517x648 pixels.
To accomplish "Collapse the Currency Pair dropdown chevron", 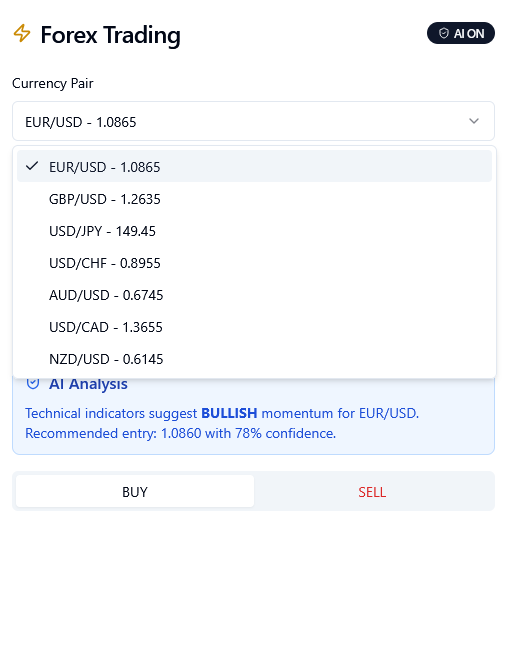I will click(x=474, y=121).
